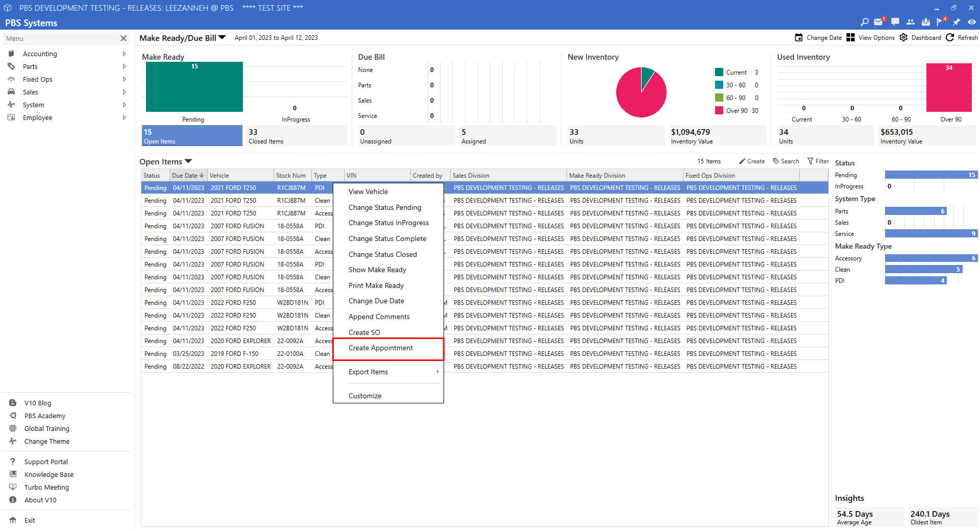The width and height of the screenshot is (980, 531).
Task: Click Change Theme in sidebar
Action: click(x=47, y=441)
